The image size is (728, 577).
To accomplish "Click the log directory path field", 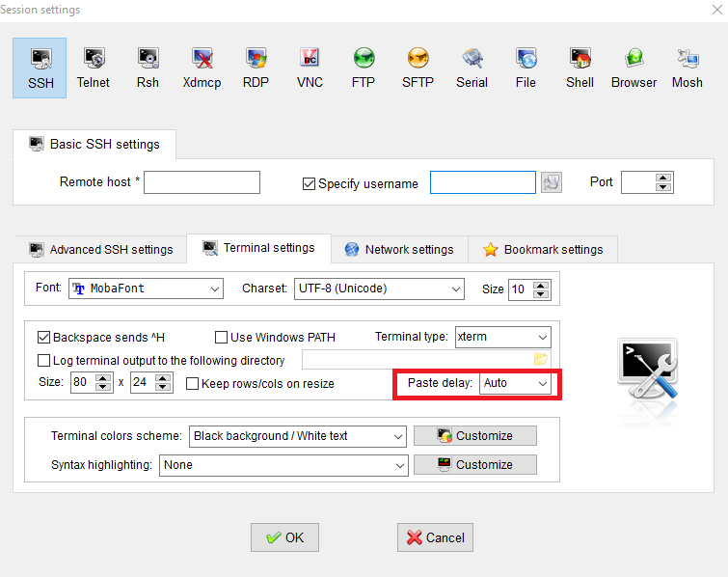I will (417, 360).
